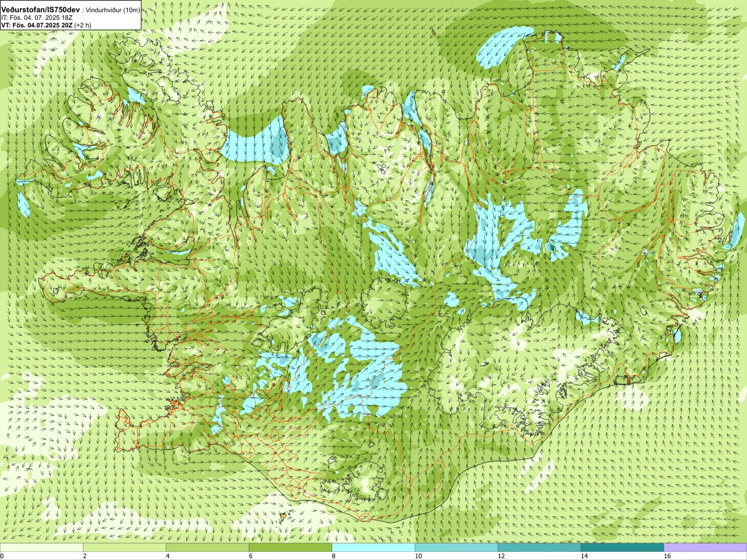The width and height of the screenshot is (747, 560).
Task: Select the 10–12 turquoise legend color
Action: click(x=456, y=548)
